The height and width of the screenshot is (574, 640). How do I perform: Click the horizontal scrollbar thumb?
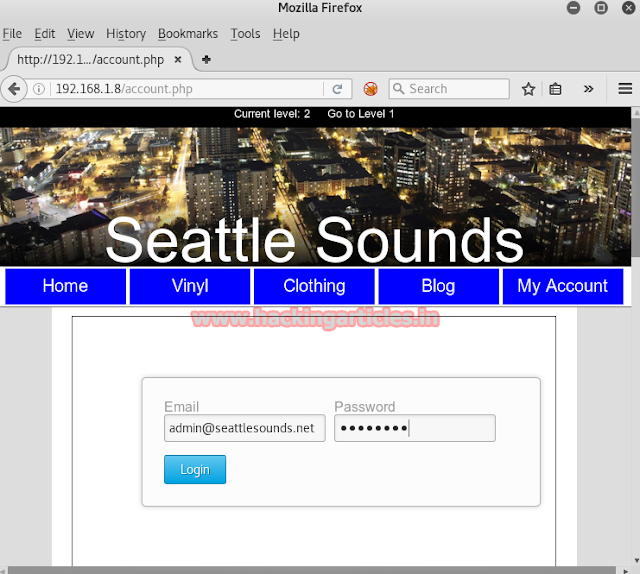[x=312, y=570]
